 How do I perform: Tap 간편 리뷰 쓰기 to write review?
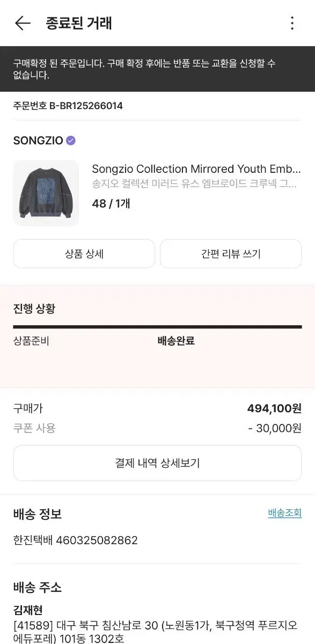[x=231, y=254]
